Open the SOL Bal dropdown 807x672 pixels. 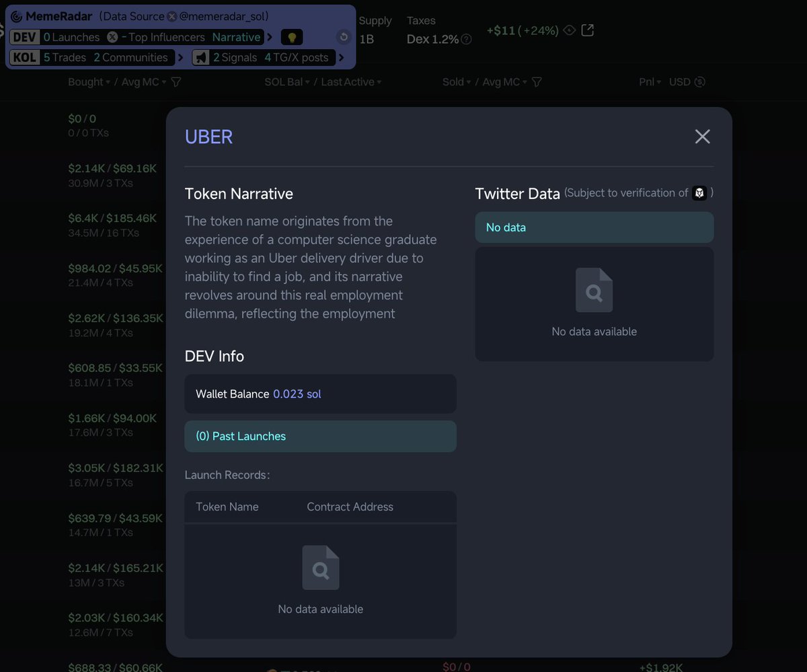(287, 82)
